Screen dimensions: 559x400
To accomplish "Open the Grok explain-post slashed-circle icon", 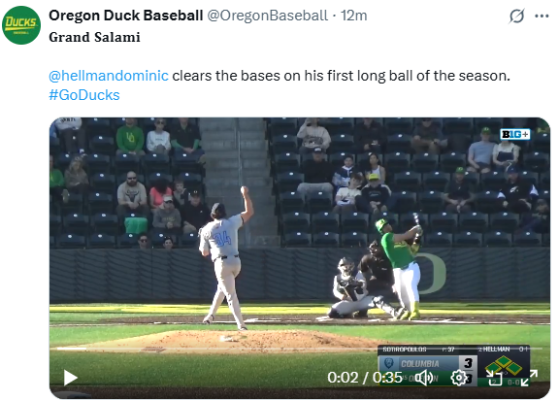I will point(517,16).
